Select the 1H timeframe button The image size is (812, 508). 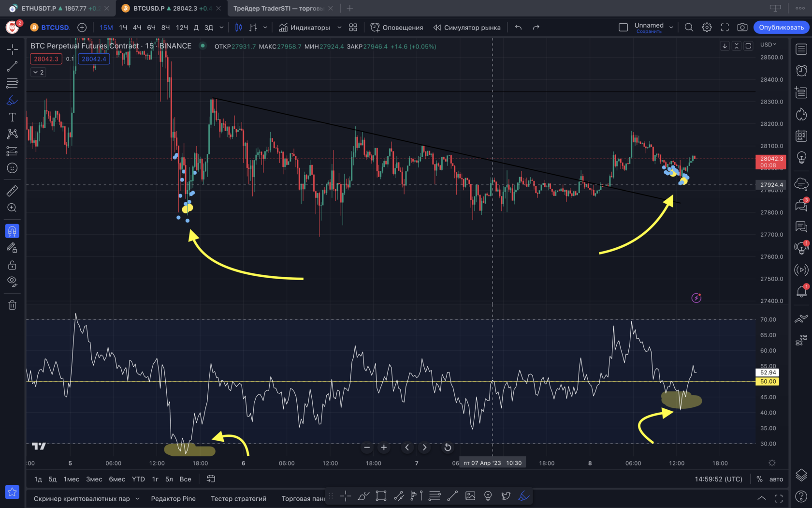coord(123,28)
